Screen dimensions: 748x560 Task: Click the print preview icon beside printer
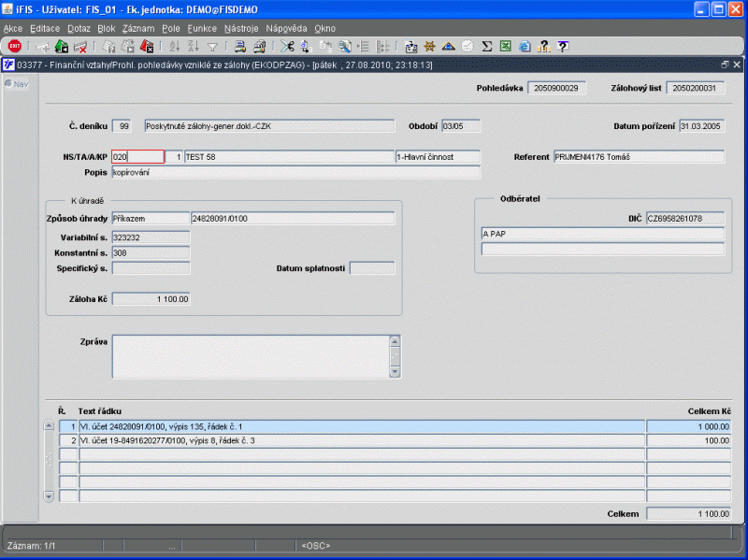pyautogui.click(x=259, y=46)
